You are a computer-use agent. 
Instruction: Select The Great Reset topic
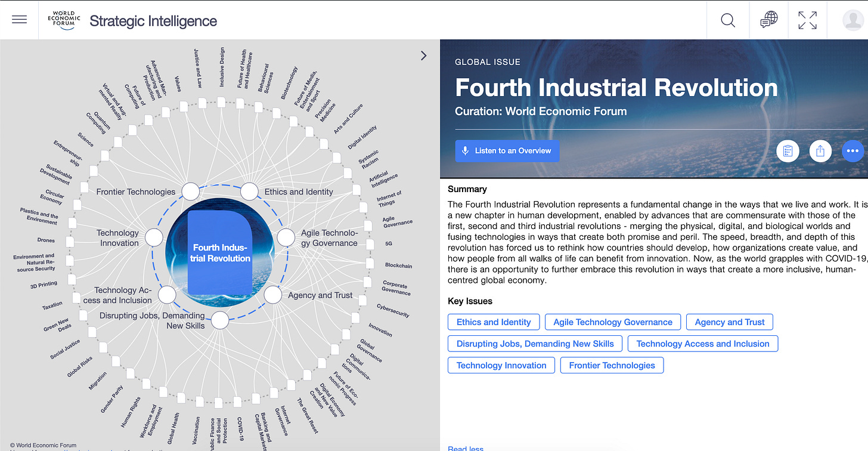tap(308, 416)
